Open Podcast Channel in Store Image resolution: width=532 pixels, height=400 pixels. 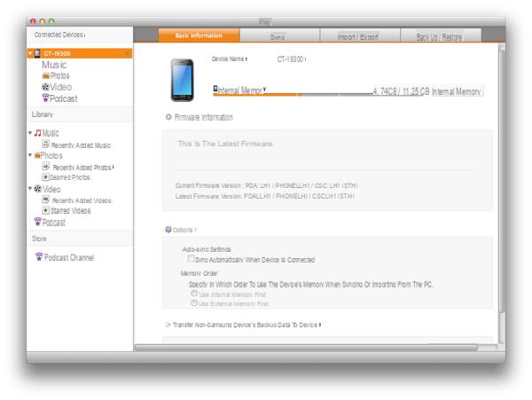coord(69,257)
